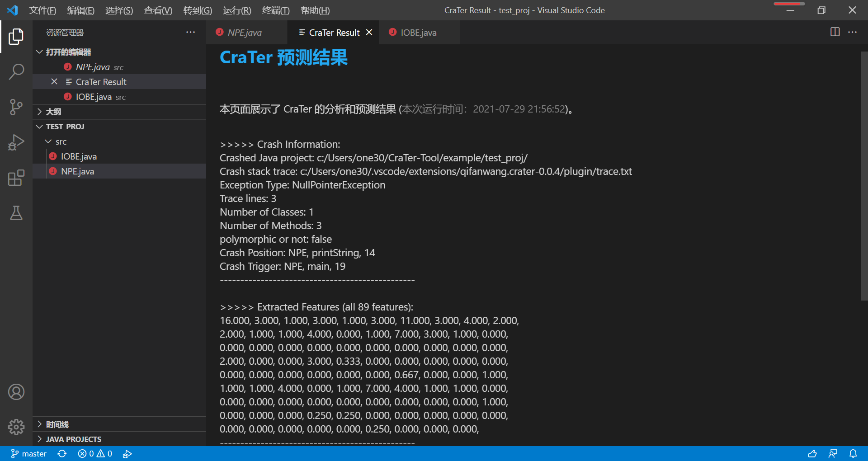Click the thumbs-up feedback status icon
Image resolution: width=868 pixels, height=461 pixels.
(x=812, y=454)
